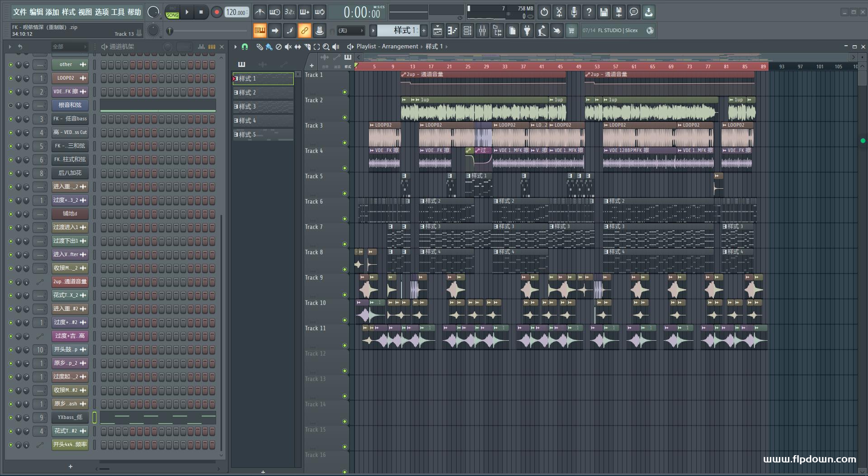Screen dimensions: 868x476
Task: Open pattern selector arrow left of 样式 1
Action: [373, 31]
